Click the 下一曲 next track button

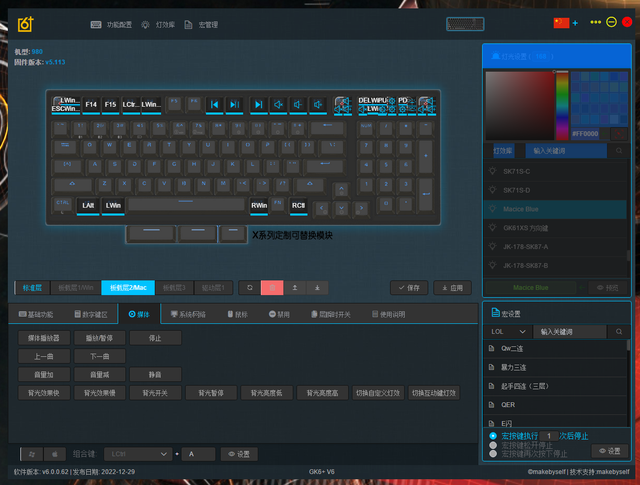(99, 356)
